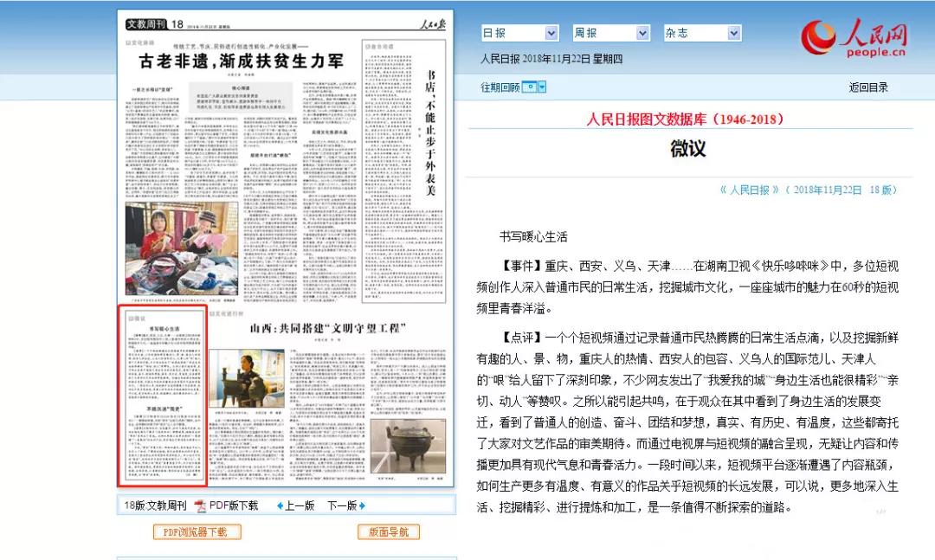
Task: Open the 杂志 dropdown
Action: 733,32
